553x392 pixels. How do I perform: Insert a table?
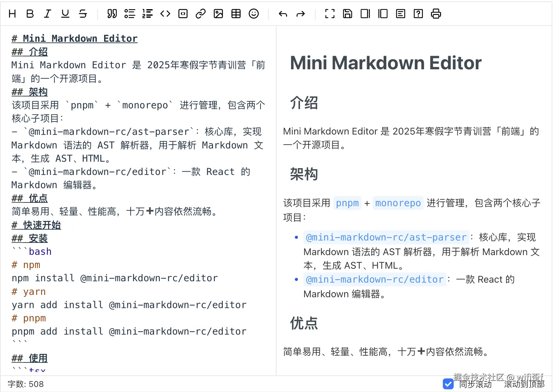[236, 14]
